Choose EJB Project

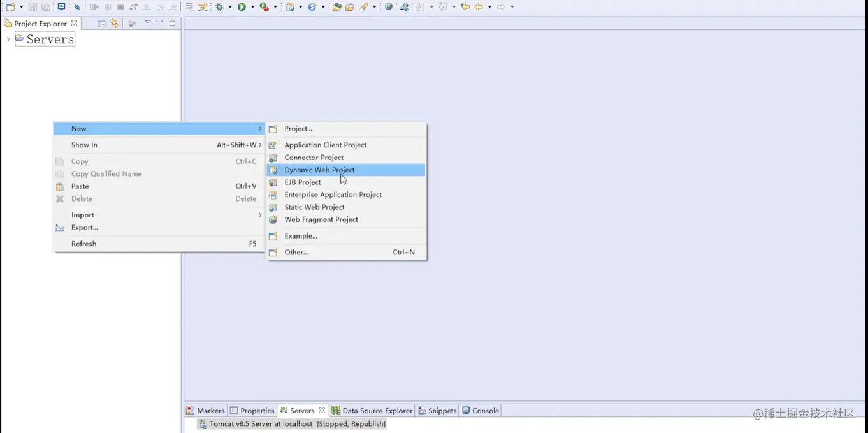(x=346, y=182)
